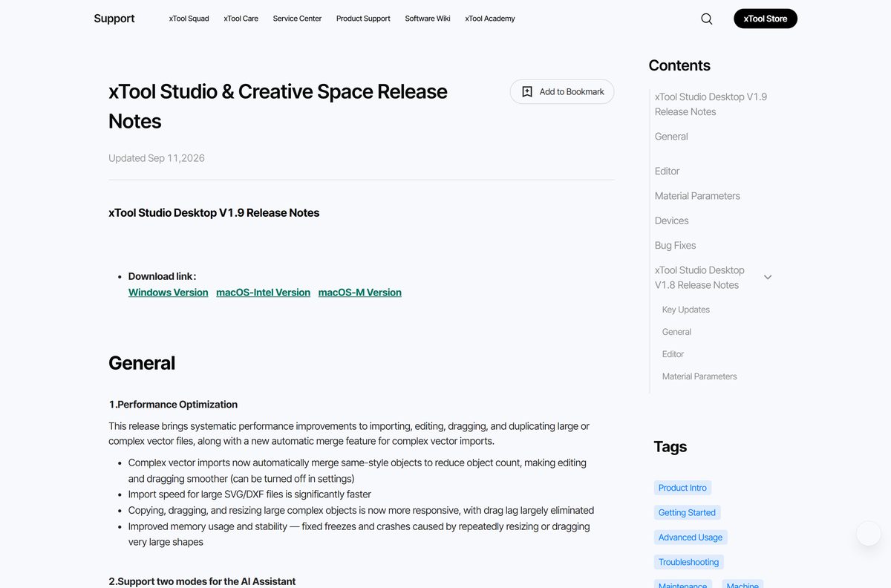Jump to Material Parameters under V1.8 in Contents
This screenshot has width=891, height=588.
[699, 376]
